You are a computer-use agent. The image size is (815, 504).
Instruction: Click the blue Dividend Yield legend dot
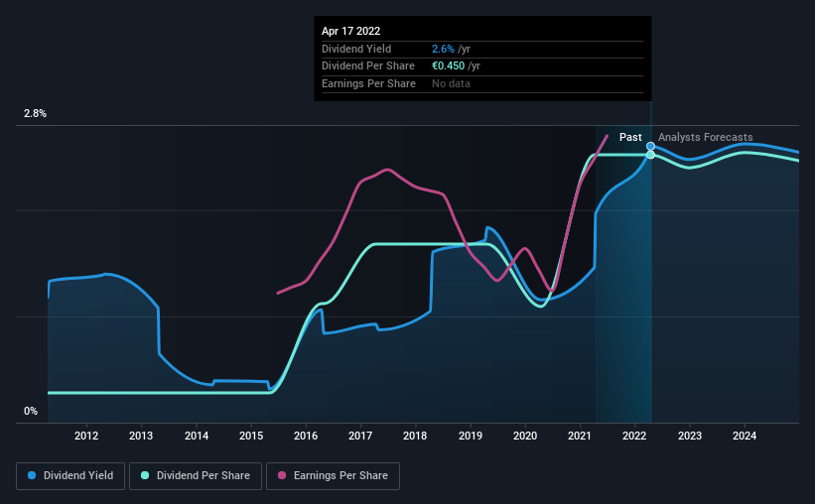32,475
